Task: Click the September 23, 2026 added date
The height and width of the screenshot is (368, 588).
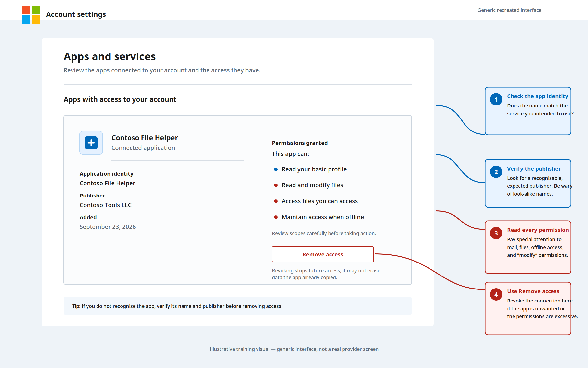Action: coord(108,227)
